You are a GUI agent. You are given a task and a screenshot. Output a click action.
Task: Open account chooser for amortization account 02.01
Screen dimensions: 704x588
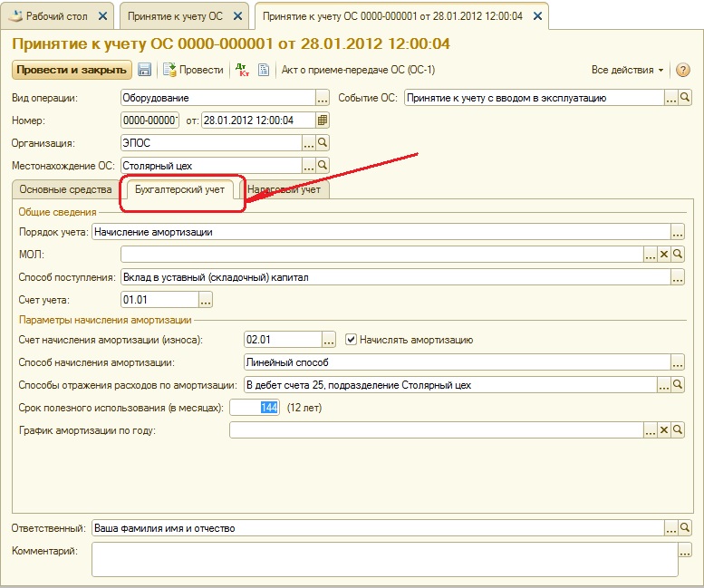pyautogui.click(x=329, y=340)
